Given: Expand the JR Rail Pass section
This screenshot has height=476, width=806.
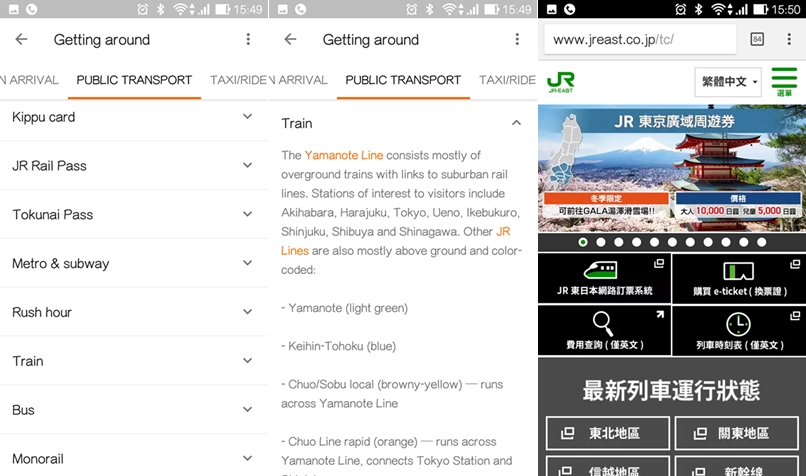Looking at the screenshot, I should tap(134, 166).
